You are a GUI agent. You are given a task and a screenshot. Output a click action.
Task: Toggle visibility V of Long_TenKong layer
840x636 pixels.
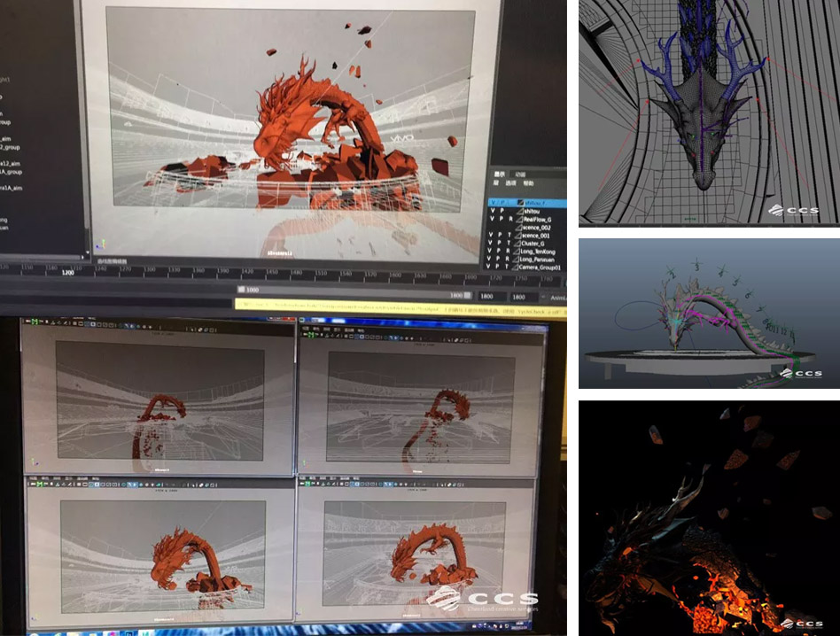point(490,251)
